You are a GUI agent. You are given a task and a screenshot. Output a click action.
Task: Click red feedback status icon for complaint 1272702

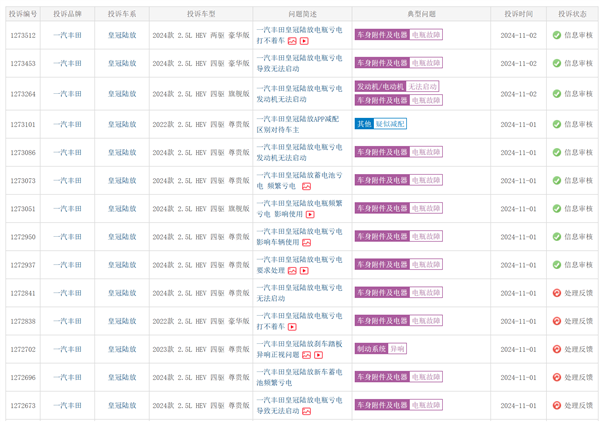coord(557,349)
